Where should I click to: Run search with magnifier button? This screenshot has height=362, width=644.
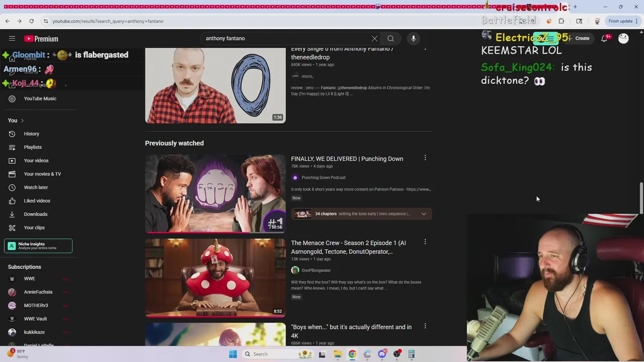click(x=390, y=39)
